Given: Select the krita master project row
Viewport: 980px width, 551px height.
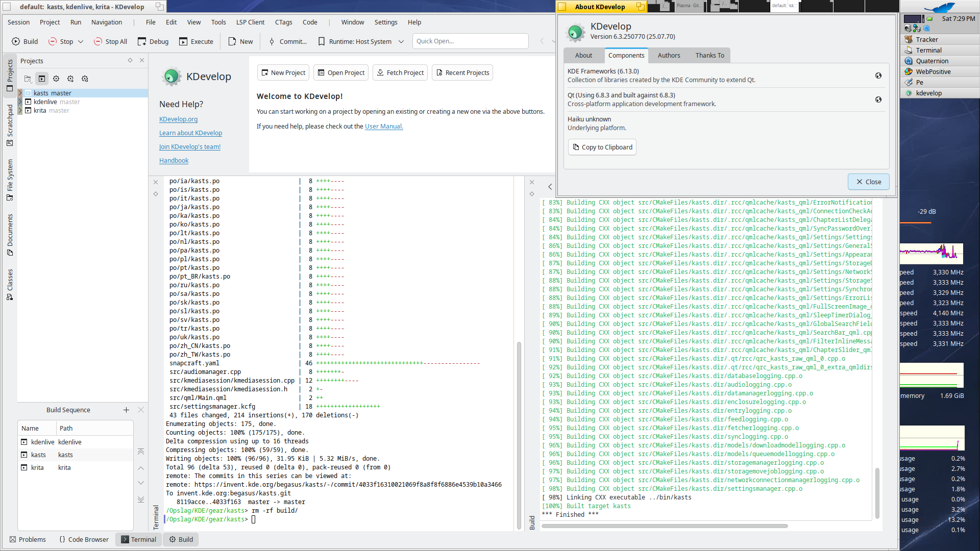Looking at the screenshot, I should point(83,110).
